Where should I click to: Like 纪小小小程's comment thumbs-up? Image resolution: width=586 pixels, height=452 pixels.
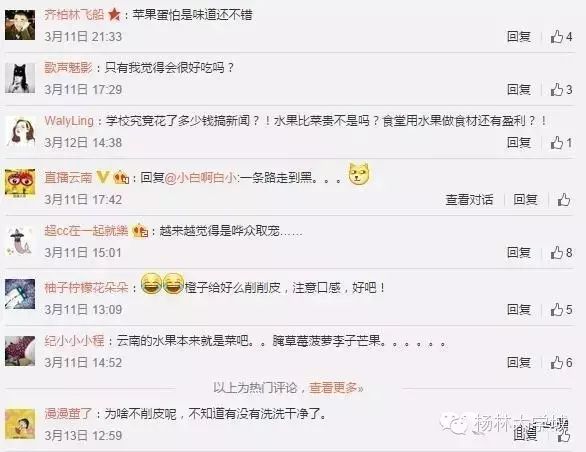tap(561, 363)
